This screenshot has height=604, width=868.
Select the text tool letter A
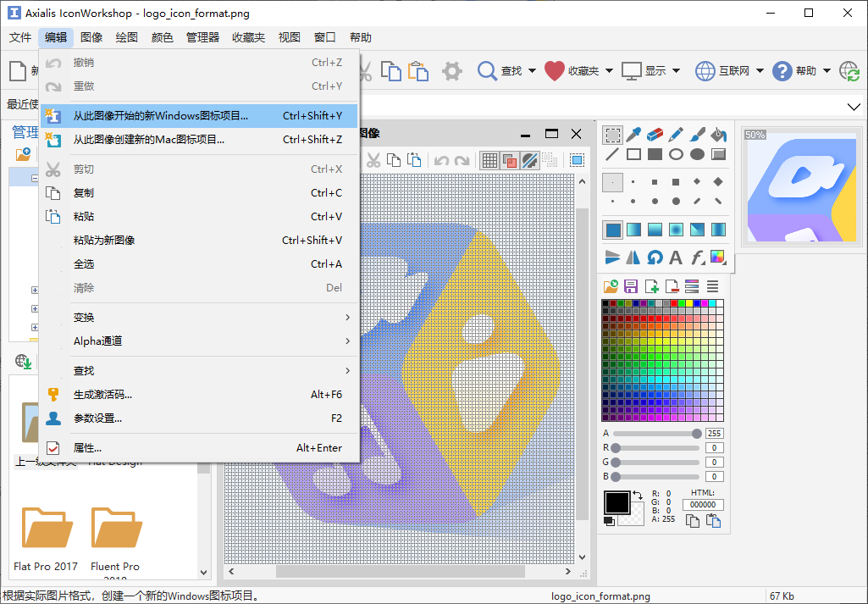676,258
